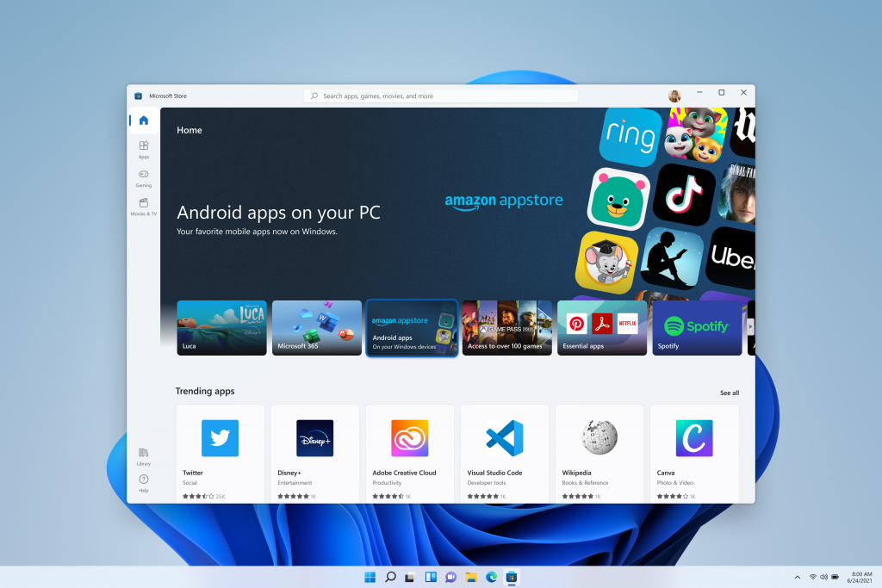882x588 pixels.
Task: Expand the system tray hidden icons chevron
Action: (797, 577)
